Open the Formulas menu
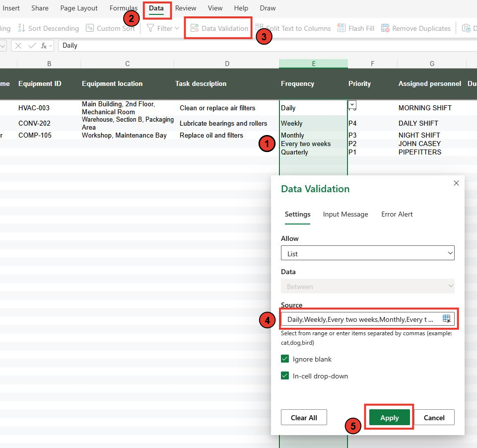The width and height of the screenshot is (477, 448). coord(123,8)
